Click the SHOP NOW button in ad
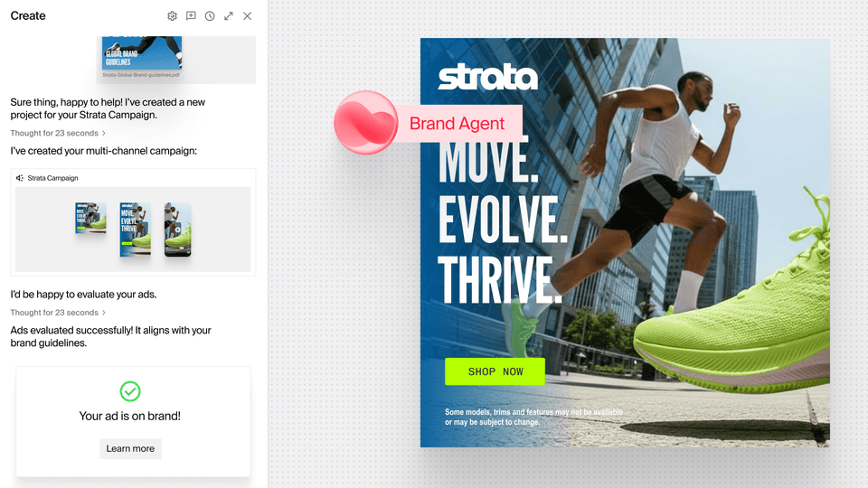Image resolution: width=868 pixels, height=488 pixels. point(495,371)
